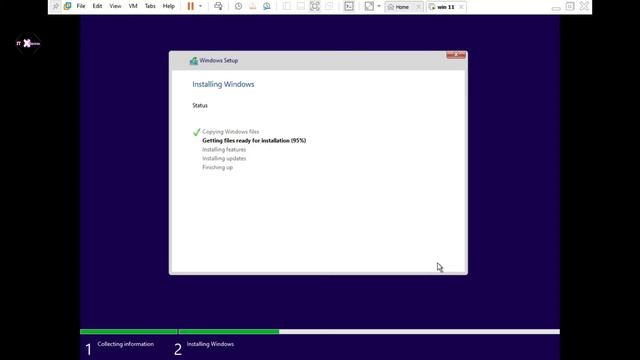Close the win 11 tab
Image resolution: width=640 pixels, height=360 pixels.
pyautogui.click(x=461, y=7)
